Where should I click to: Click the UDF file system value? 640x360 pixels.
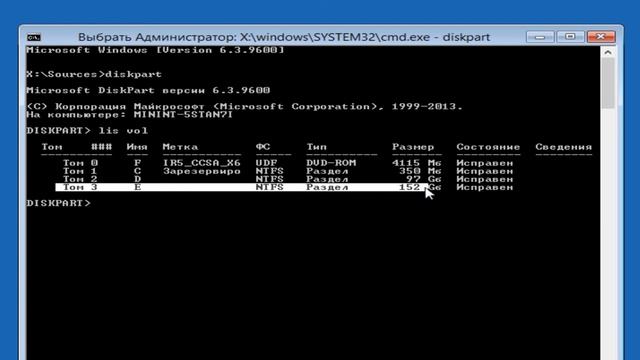click(x=267, y=163)
